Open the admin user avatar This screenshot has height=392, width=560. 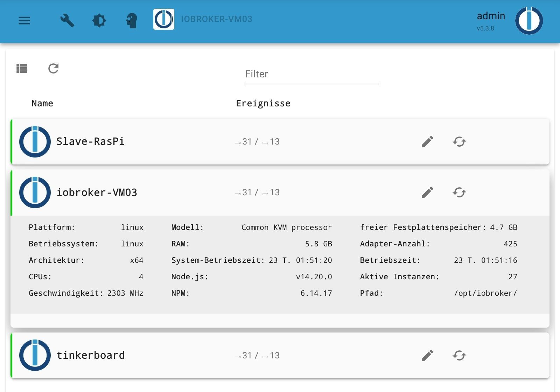tap(529, 20)
